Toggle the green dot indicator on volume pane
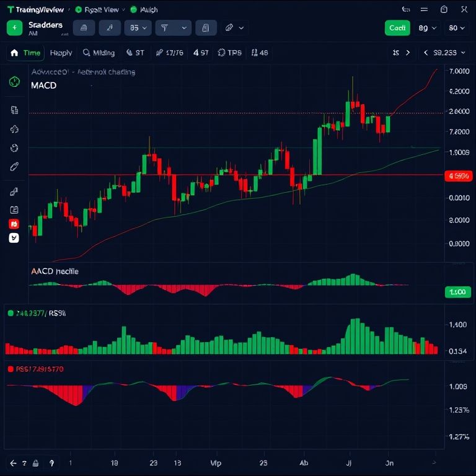Viewport: 476px width, 476px height. [x=11, y=314]
